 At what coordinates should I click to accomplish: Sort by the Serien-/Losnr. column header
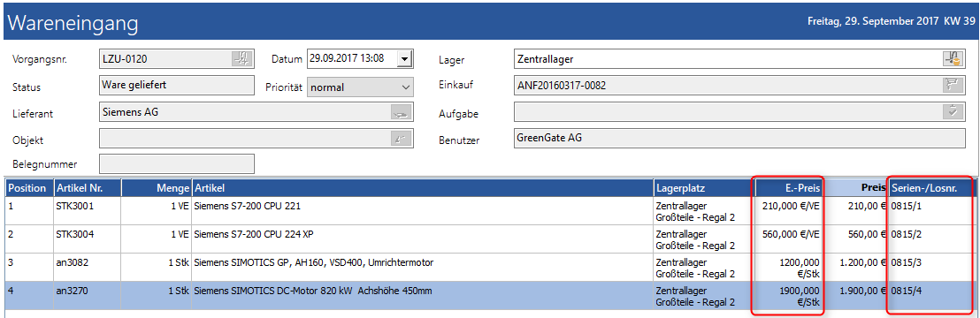931,188
